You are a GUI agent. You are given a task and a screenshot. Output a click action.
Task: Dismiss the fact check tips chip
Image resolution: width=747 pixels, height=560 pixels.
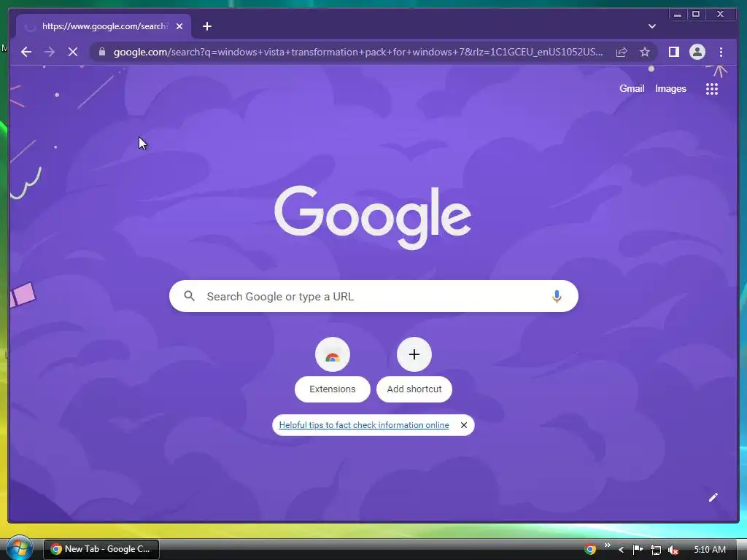(463, 425)
